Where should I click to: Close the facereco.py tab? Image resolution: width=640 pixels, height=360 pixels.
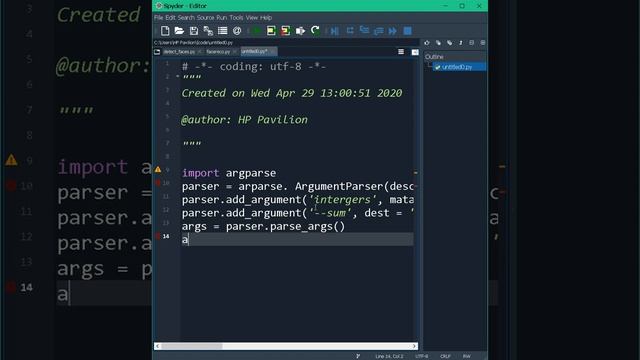[234, 52]
